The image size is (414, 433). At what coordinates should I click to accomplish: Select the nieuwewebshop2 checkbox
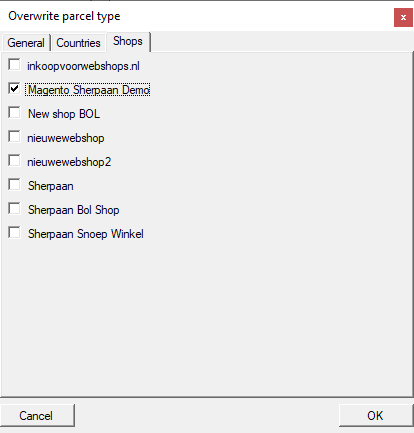(14, 161)
